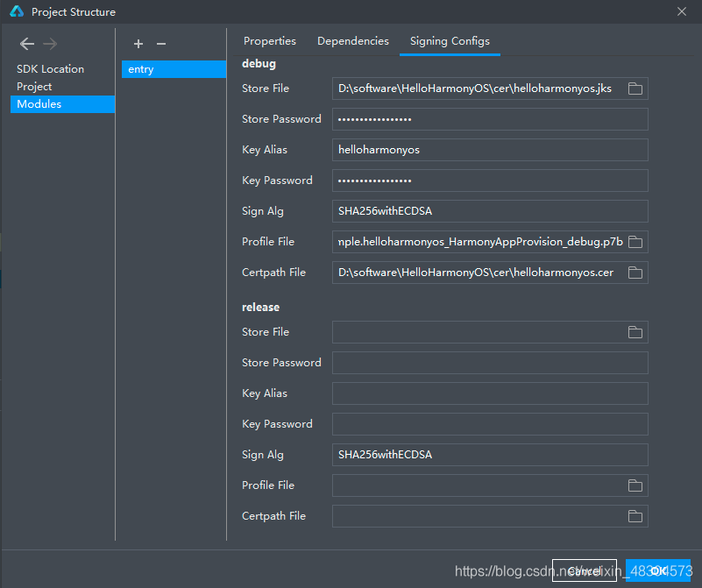Browse for release Profile File folder icon
Image resolution: width=702 pixels, height=588 pixels.
[635, 485]
